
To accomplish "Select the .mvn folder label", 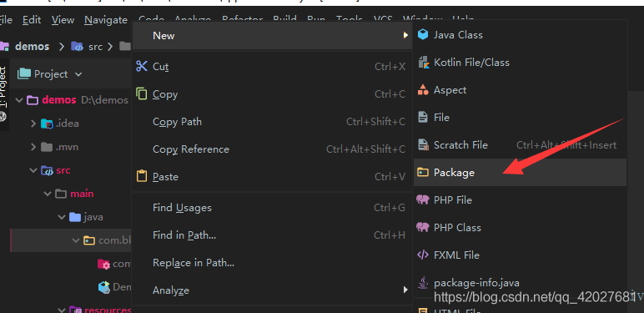I will click(67, 147).
